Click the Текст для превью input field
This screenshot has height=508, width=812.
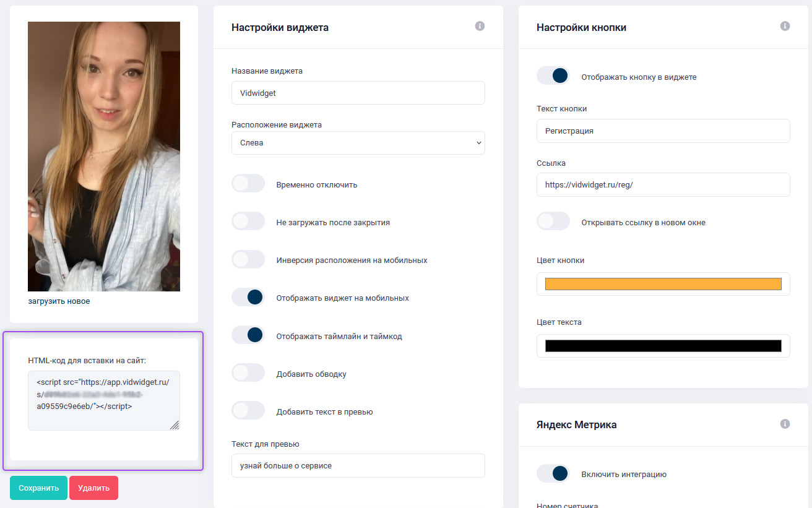(x=358, y=465)
